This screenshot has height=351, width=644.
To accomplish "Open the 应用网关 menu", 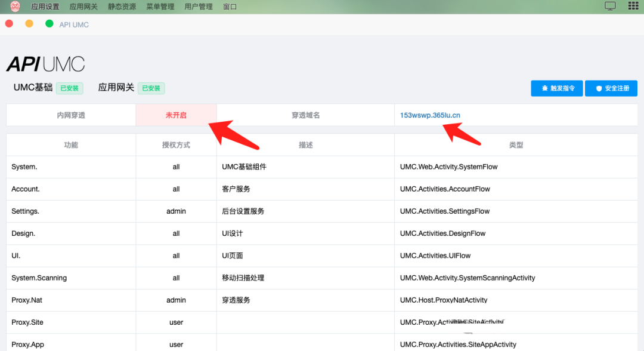I will pyautogui.click(x=83, y=7).
